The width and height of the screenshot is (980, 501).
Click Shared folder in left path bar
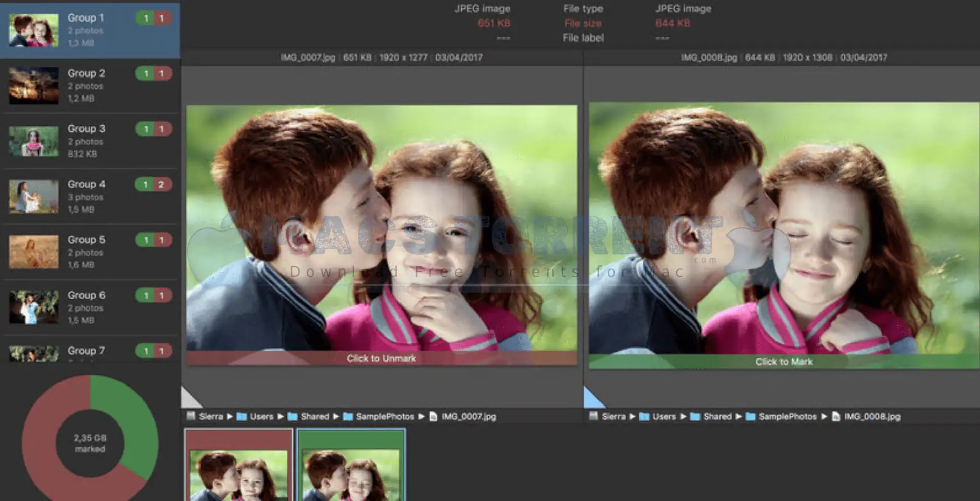click(x=308, y=416)
